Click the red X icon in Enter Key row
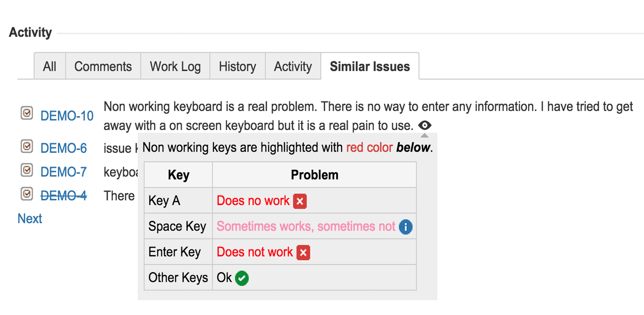 point(303,252)
